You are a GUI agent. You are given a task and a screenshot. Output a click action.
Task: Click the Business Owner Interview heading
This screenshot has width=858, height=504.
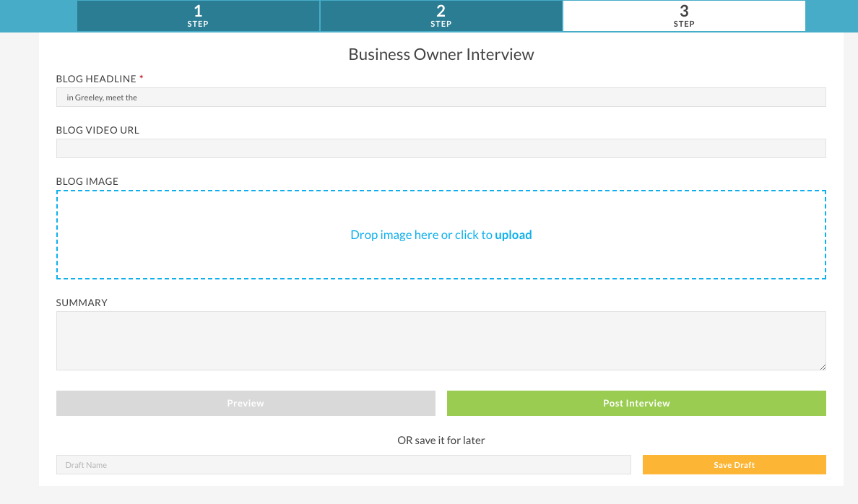441,54
